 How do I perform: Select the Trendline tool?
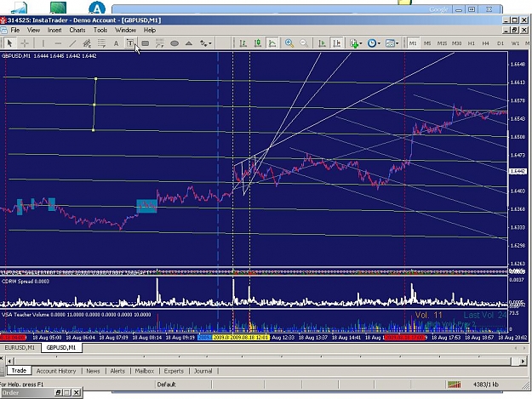(72, 43)
